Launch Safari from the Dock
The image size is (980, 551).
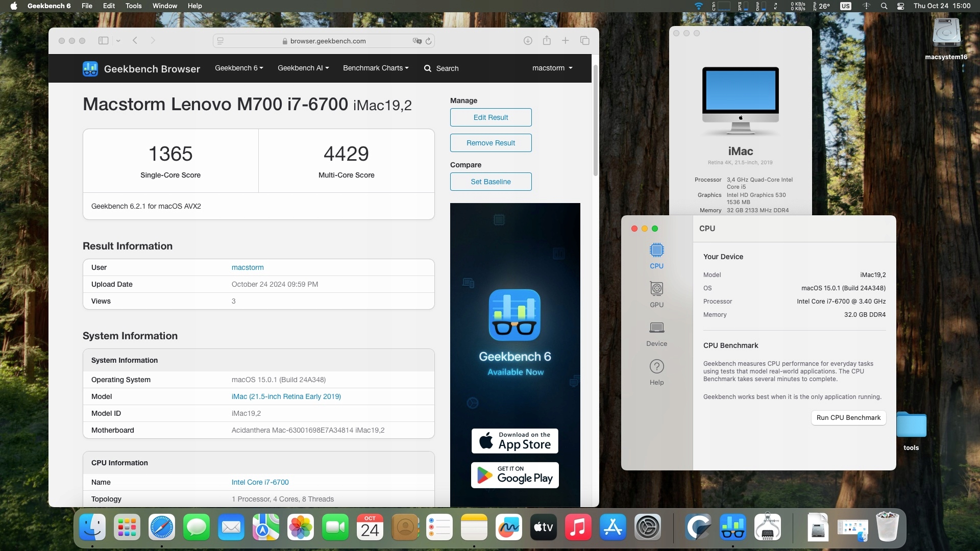point(162,527)
